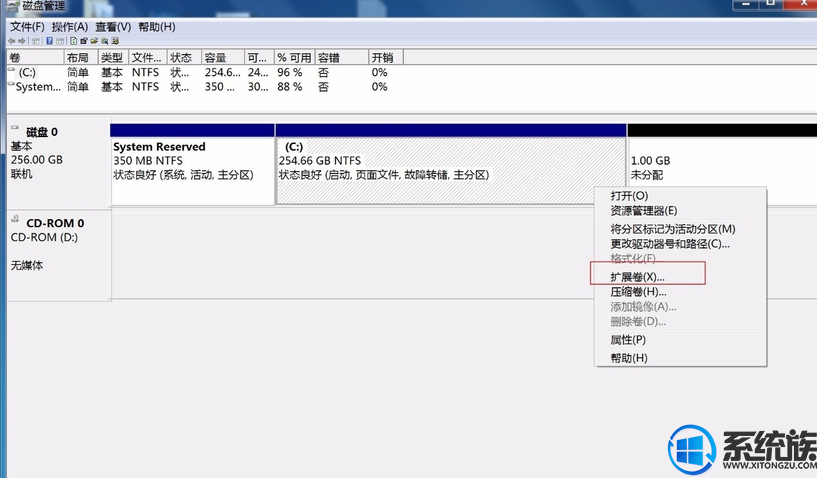817x478 pixels.
Task: Select the System Reserved 350 MB partition block
Action: 192,164
